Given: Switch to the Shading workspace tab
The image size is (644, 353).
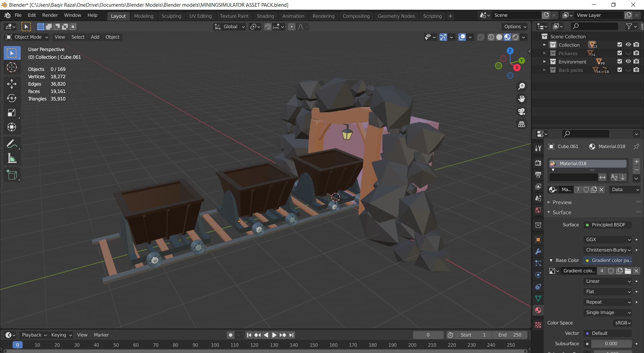Looking at the screenshot, I should [265, 16].
